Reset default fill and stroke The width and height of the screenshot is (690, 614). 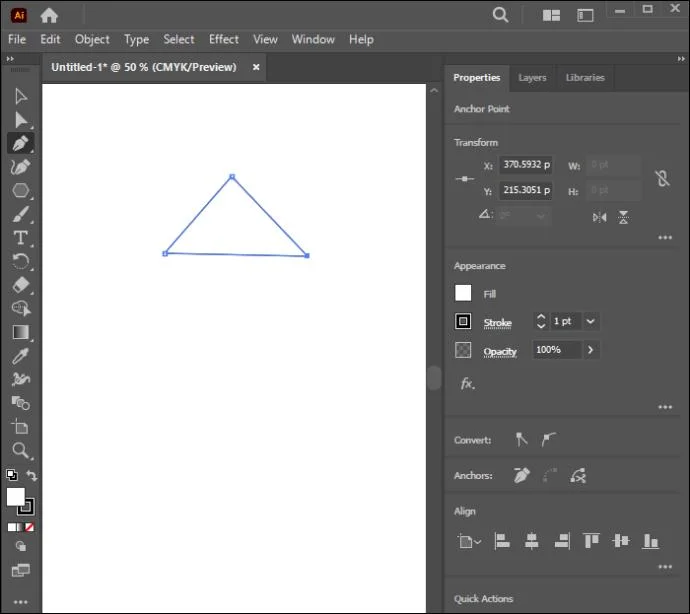coord(12,475)
